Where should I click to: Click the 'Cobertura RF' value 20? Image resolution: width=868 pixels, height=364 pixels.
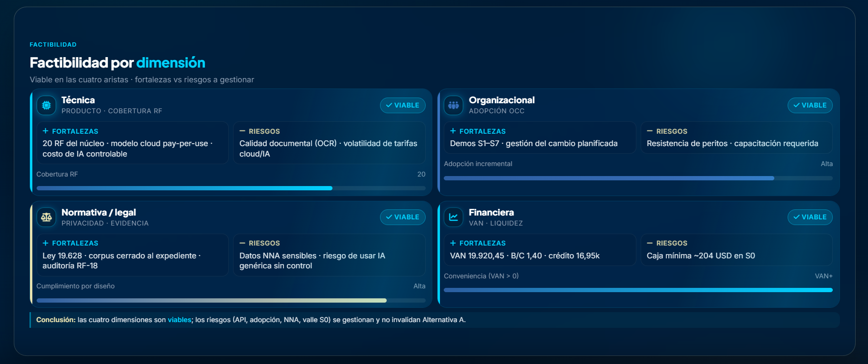click(421, 174)
